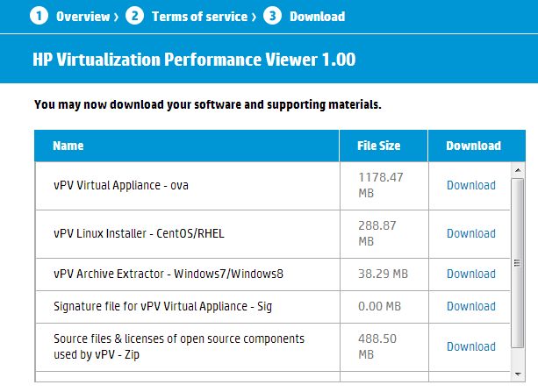The height and width of the screenshot is (392, 538).
Task: Select the vPV Linux Installer row name
Action: click(x=139, y=234)
